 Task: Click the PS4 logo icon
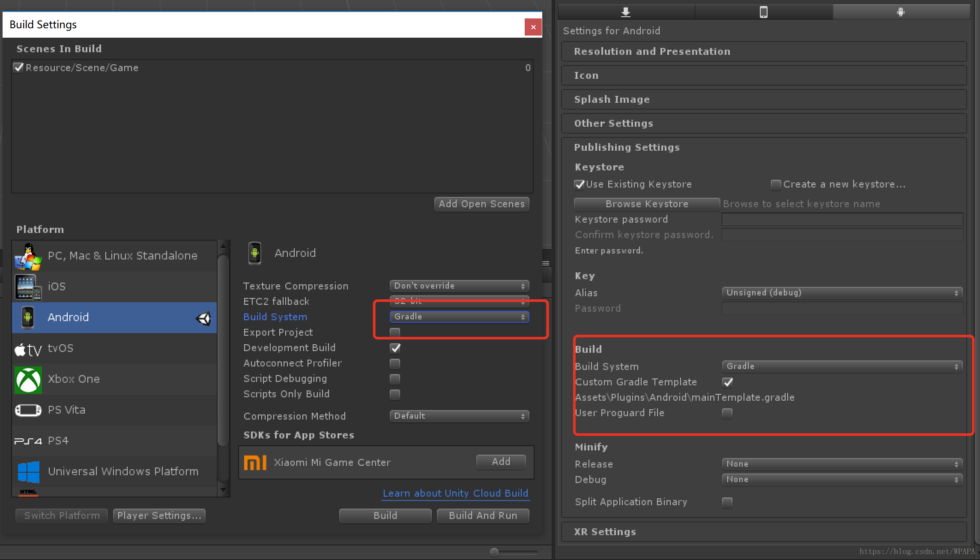[28, 441]
